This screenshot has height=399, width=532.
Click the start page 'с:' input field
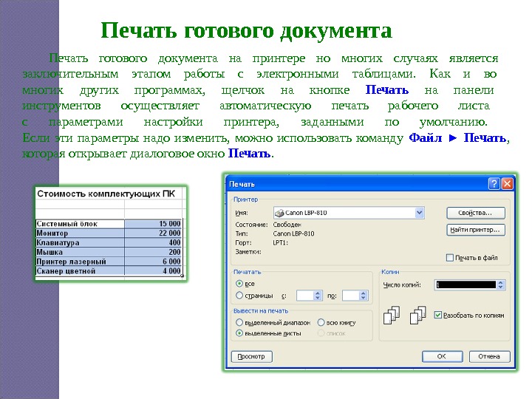tap(305, 296)
